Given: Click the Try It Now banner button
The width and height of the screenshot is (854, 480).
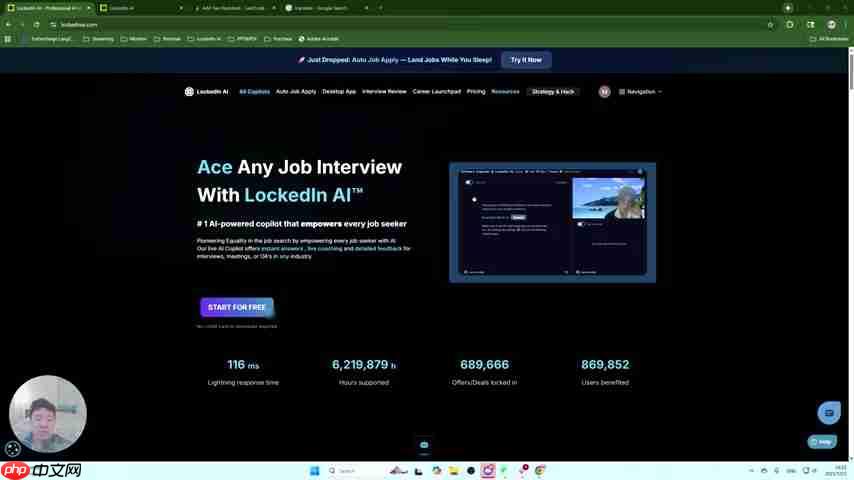Looking at the screenshot, I should 526,60.
